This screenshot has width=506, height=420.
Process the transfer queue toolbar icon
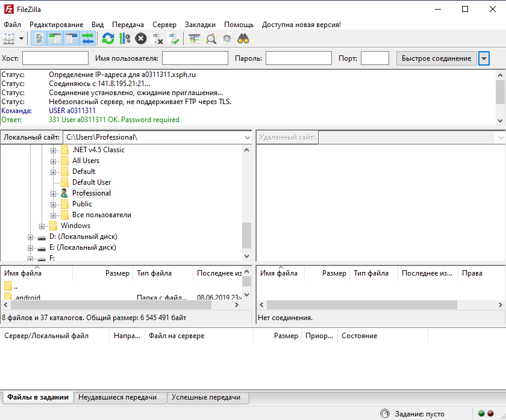point(125,39)
